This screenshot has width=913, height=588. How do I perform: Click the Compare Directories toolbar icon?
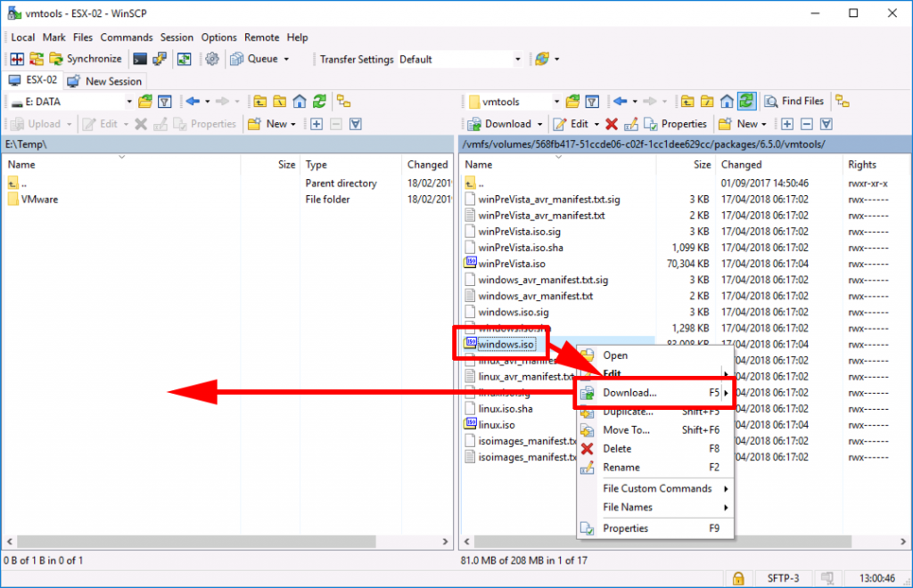(17, 59)
